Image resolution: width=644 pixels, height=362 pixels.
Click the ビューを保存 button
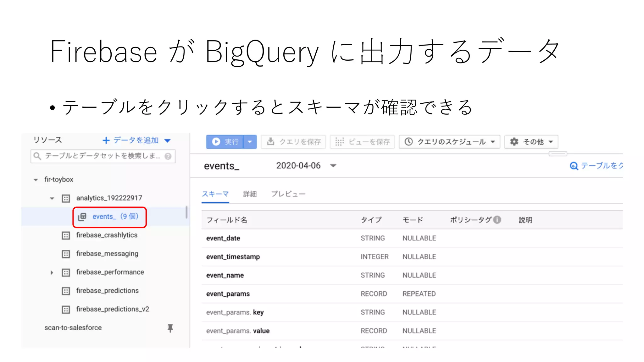pyautogui.click(x=362, y=142)
